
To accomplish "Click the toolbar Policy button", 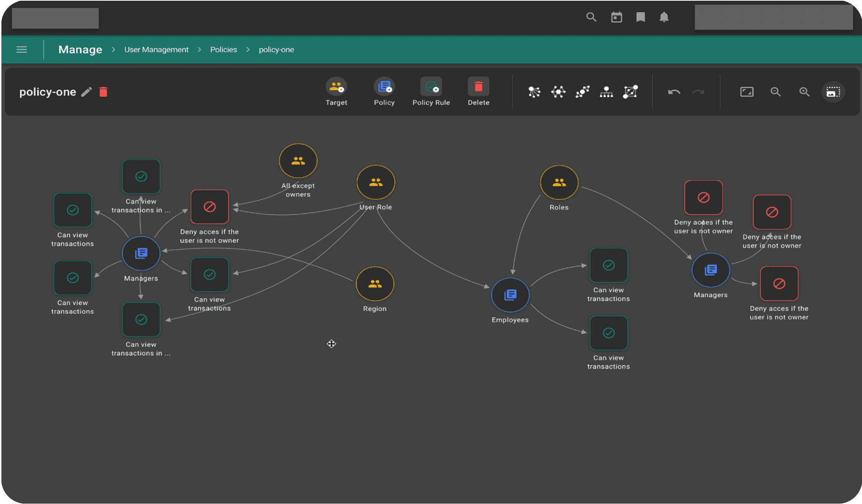I will tap(384, 88).
